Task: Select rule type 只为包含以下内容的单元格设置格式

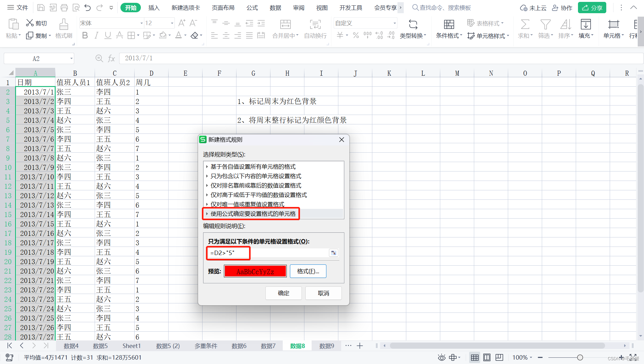Action: 256,176
